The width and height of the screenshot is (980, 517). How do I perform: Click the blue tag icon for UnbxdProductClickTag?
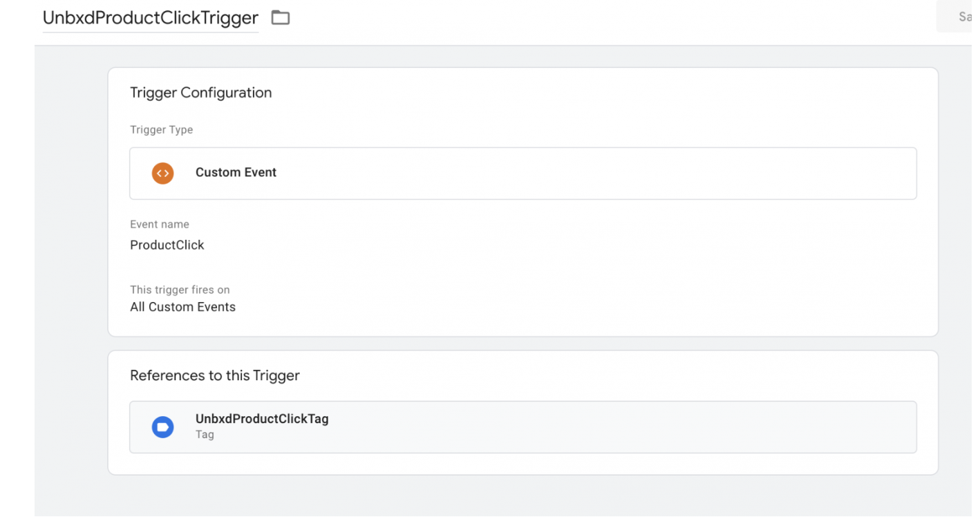(162, 427)
